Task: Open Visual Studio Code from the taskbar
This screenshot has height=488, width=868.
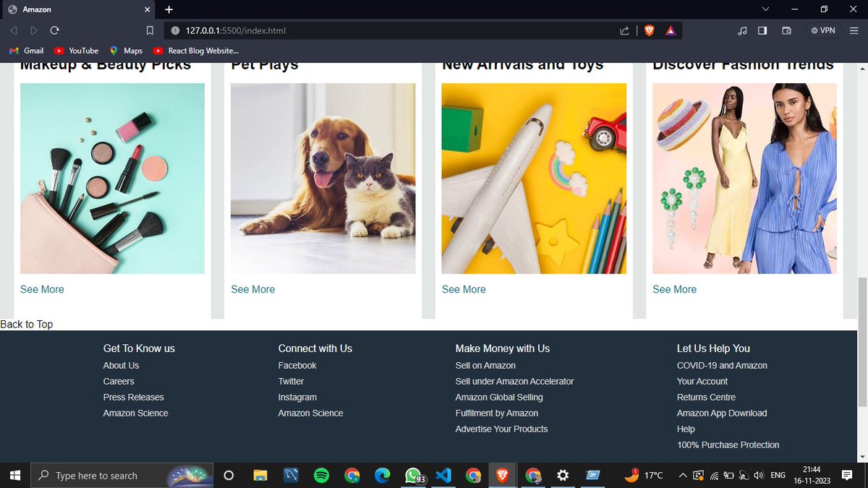Action: 444,475
